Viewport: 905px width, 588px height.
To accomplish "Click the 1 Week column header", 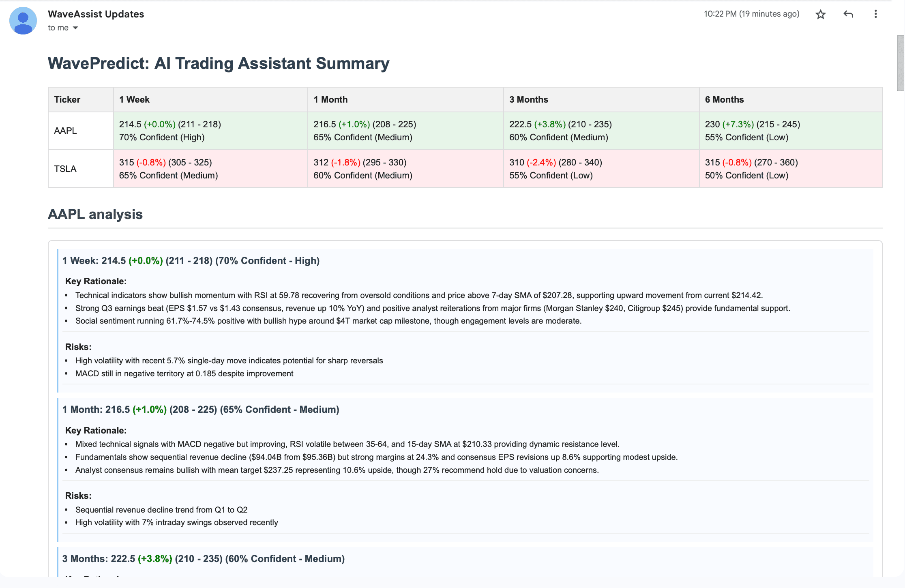I will [210, 100].
